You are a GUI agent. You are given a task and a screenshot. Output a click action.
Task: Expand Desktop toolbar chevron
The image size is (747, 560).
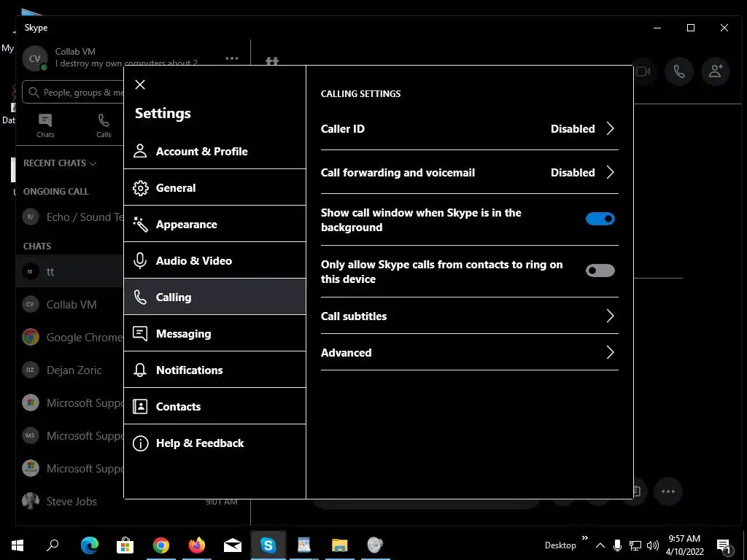tap(585, 538)
